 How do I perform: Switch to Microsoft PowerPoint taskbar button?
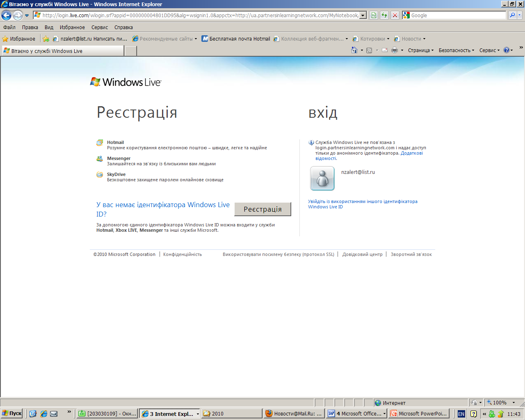pyautogui.click(x=419, y=413)
